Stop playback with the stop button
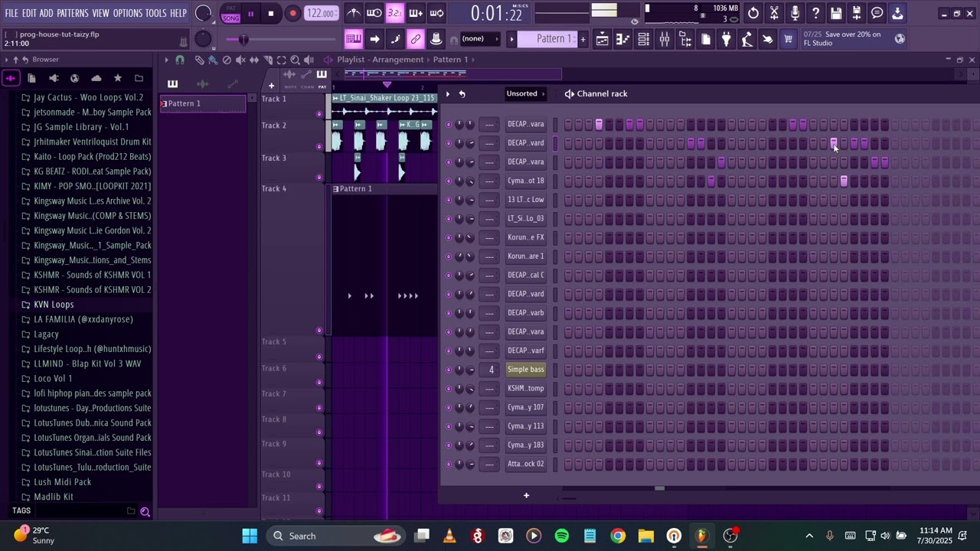This screenshot has width=980, height=551. (x=271, y=14)
